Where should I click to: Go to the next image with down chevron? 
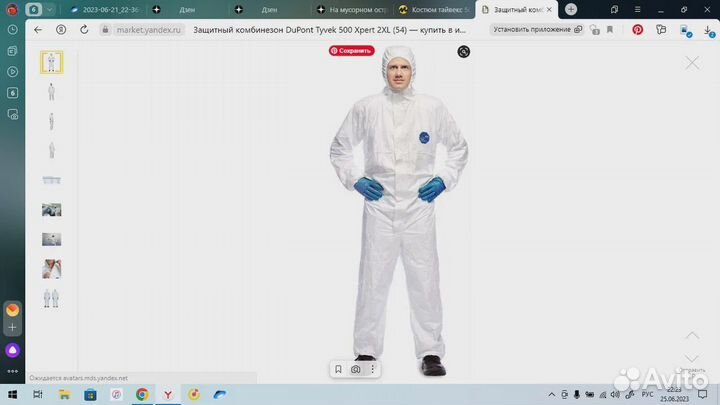pos(692,358)
